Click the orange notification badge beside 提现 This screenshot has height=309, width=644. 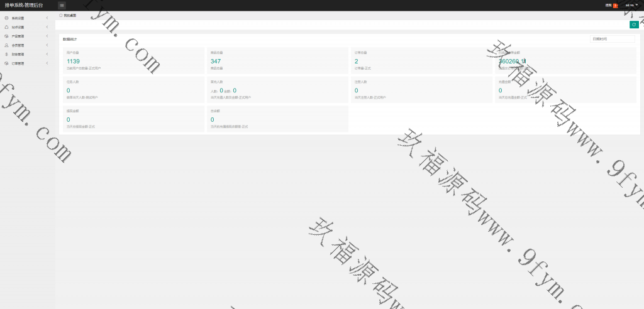tap(616, 5)
